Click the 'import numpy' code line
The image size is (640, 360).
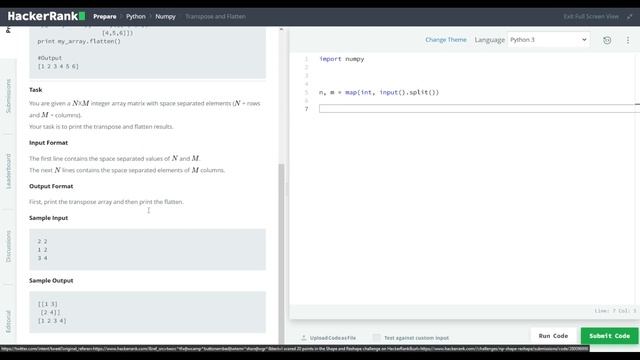coord(342,59)
